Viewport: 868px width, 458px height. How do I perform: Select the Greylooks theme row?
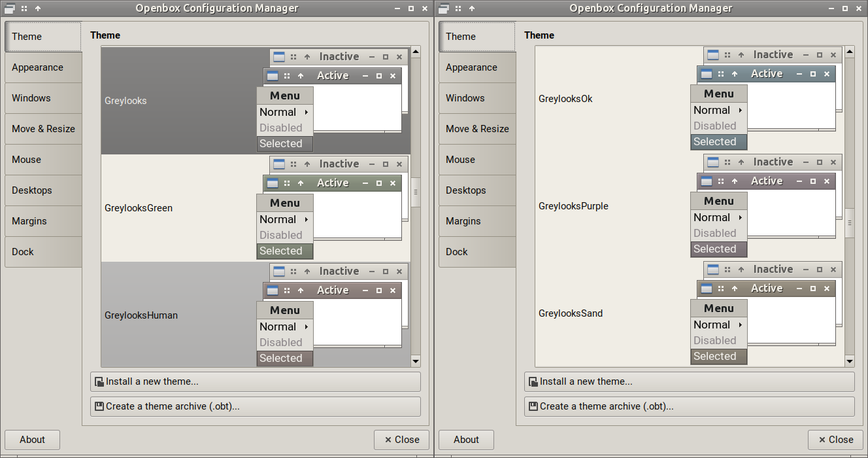256,101
